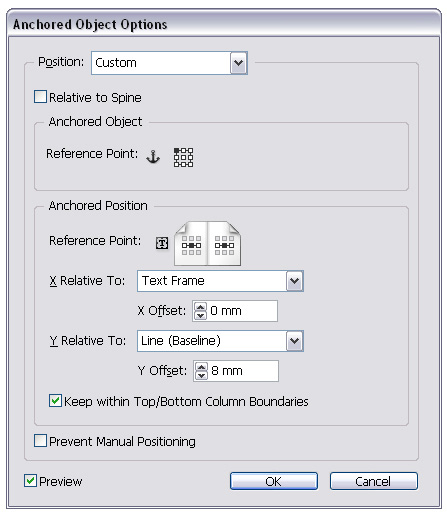Click the Cancel button
Screen dimensions: 447x515
tap(374, 481)
